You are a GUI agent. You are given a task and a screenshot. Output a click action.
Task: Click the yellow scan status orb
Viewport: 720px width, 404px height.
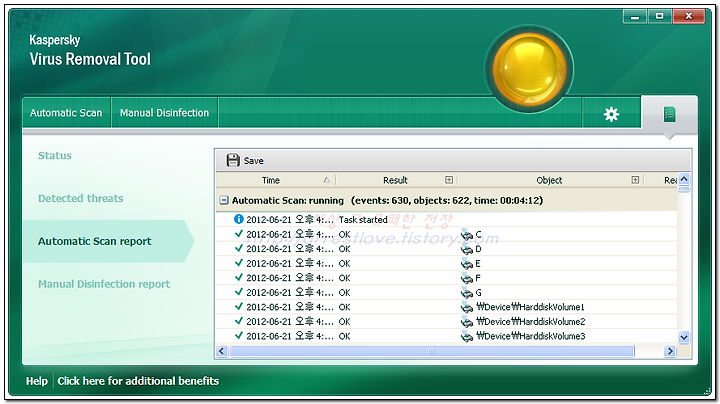529,69
